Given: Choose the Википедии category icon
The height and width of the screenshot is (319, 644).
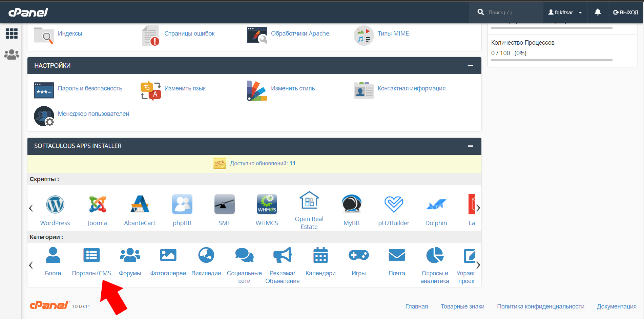Looking at the screenshot, I should coord(206,255).
